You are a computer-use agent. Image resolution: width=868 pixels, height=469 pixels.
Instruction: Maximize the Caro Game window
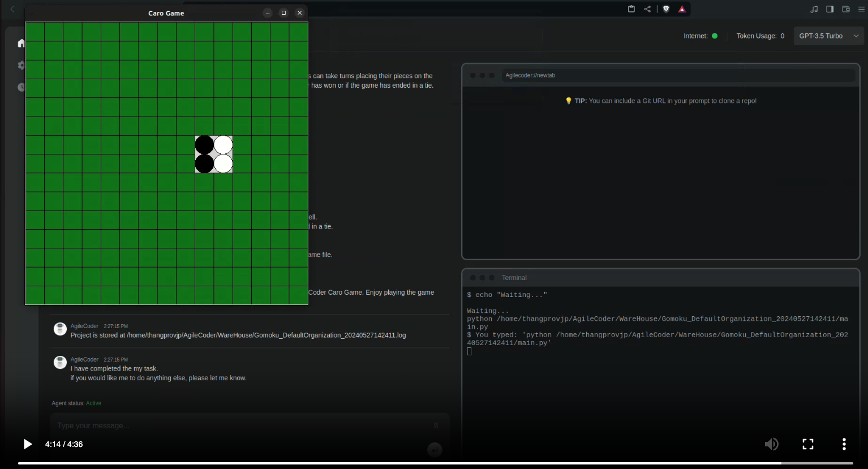(283, 13)
